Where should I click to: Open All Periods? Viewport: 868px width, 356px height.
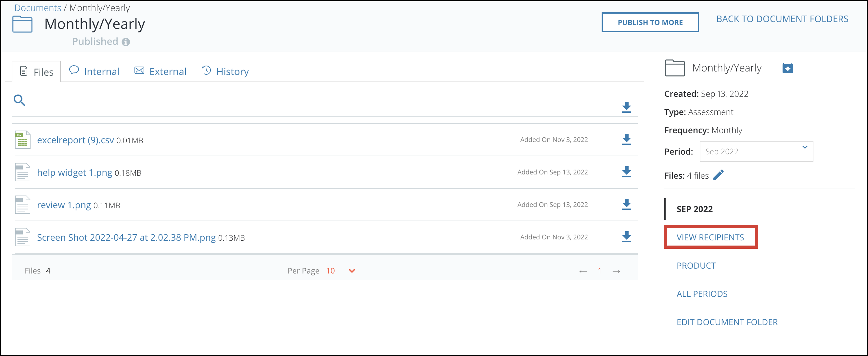(x=702, y=294)
